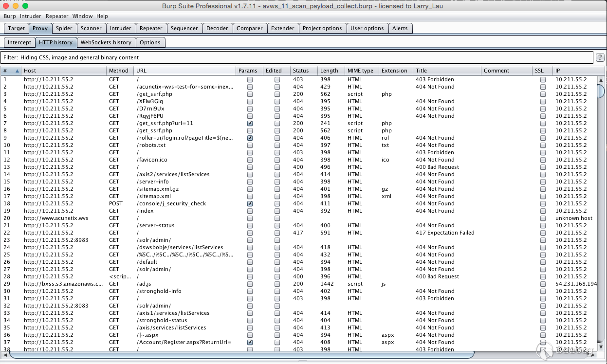Screen dimensions: 607x364
Task: Open the Help menu
Action: click(102, 16)
